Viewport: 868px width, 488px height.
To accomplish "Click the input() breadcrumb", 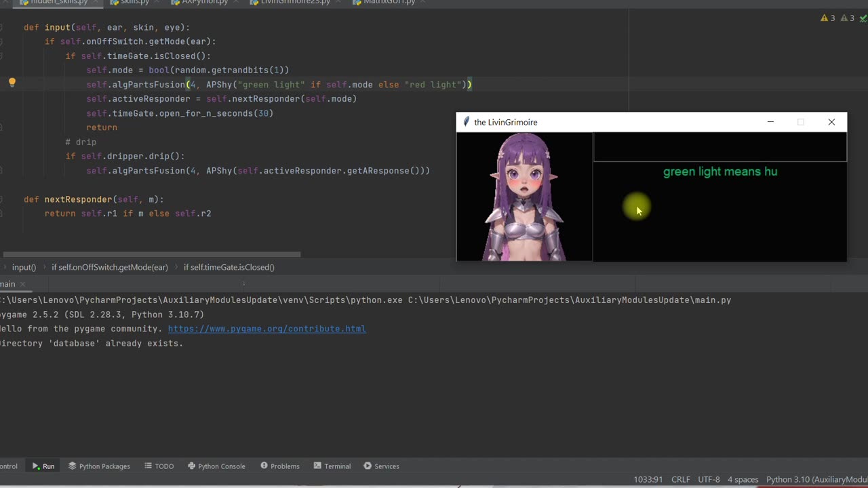I will (24, 267).
